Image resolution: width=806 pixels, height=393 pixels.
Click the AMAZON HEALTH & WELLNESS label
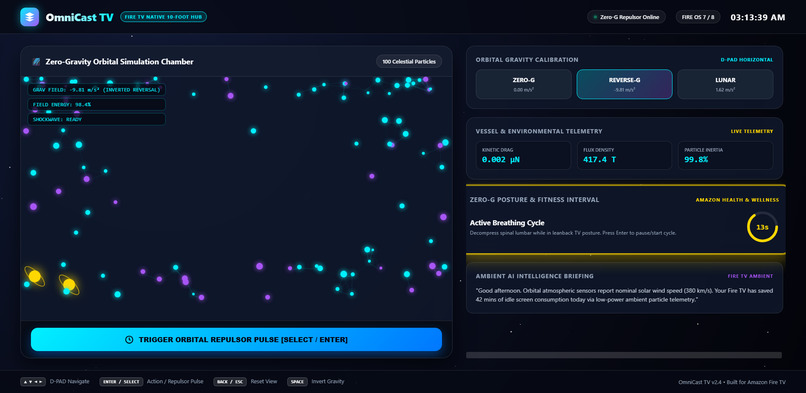[x=737, y=200]
